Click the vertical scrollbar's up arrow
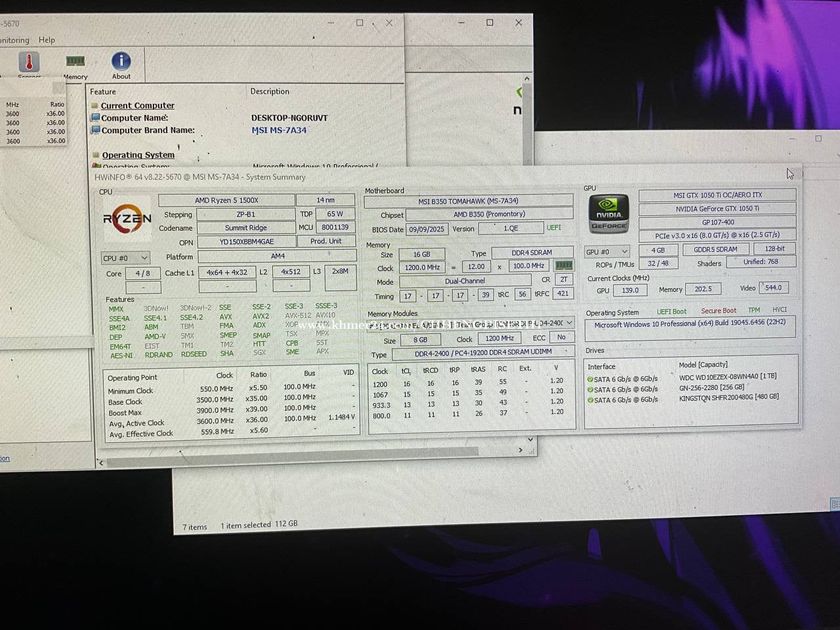 click(526, 79)
